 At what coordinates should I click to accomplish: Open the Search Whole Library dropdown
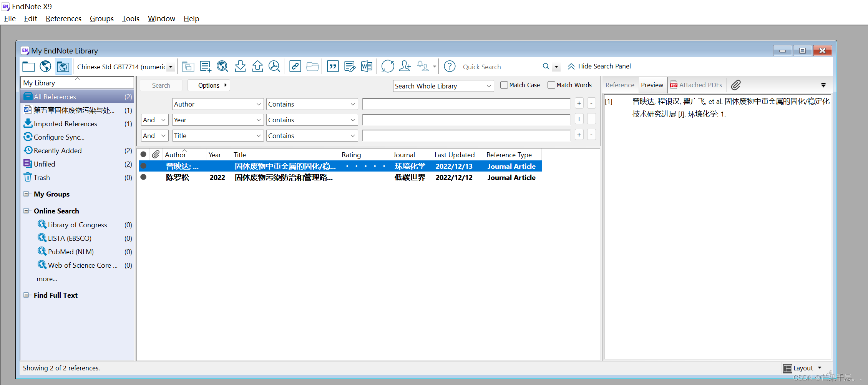click(x=443, y=86)
